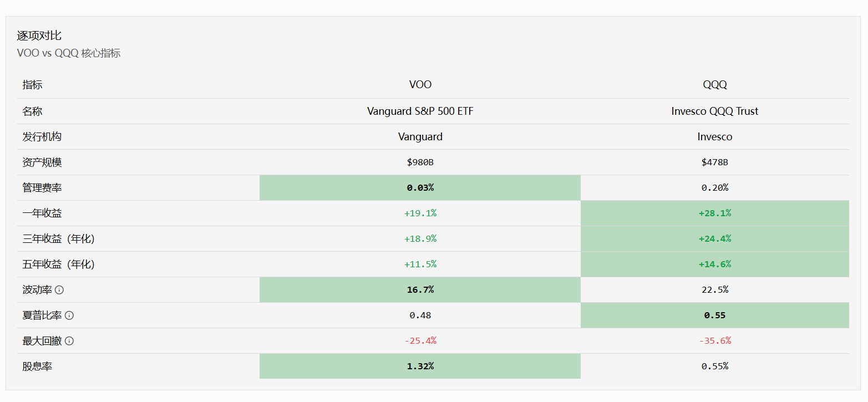Click the 逐项对比 section title
868x402 pixels.
tap(39, 35)
